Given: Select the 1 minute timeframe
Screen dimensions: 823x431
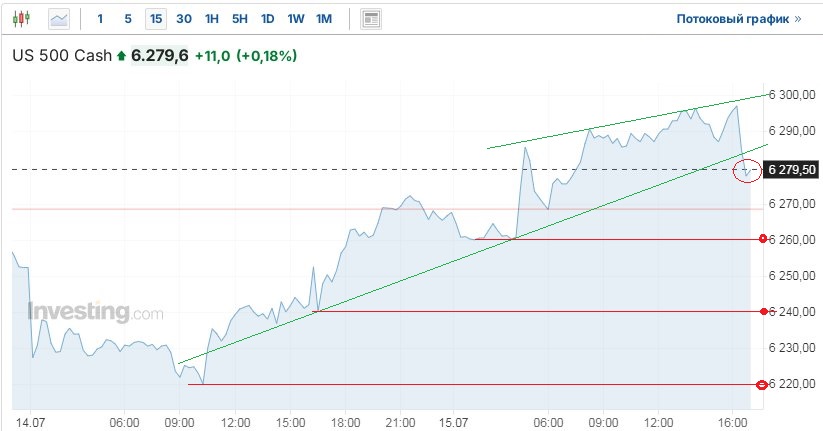Looking at the screenshot, I should [x=100, y=19].
